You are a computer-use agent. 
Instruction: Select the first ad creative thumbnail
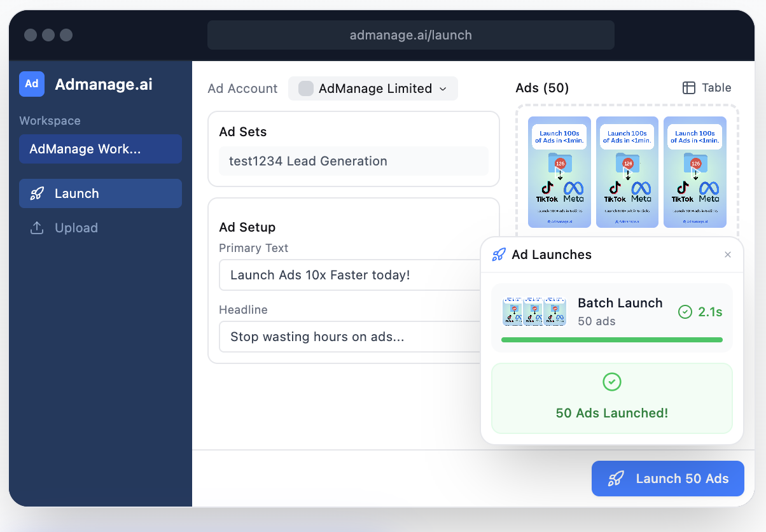pos(559,172)
